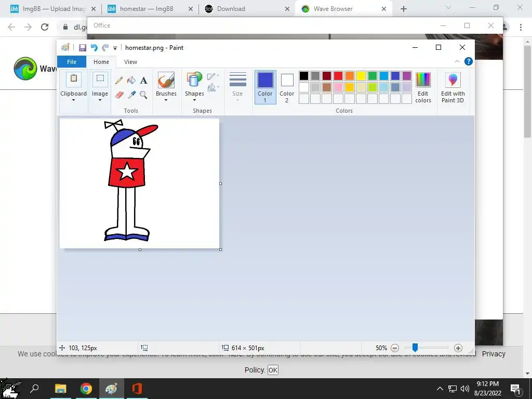532x399 pixels.
Task: Open Office app from the taskbar
Action: (x=137, y=389)
